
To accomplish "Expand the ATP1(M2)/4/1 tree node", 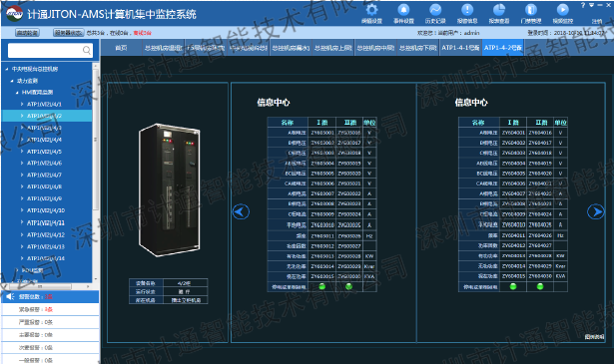I will [x=22, y=104].
